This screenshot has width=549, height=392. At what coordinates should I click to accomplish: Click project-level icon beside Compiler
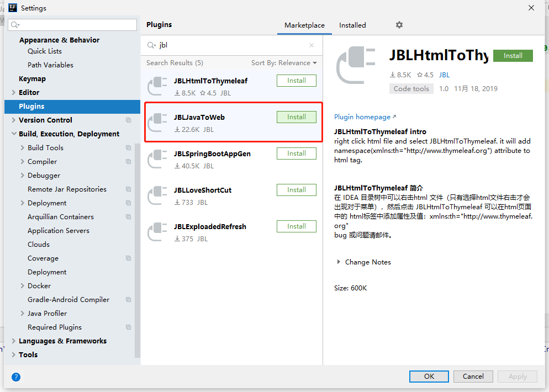pos(129,161)
